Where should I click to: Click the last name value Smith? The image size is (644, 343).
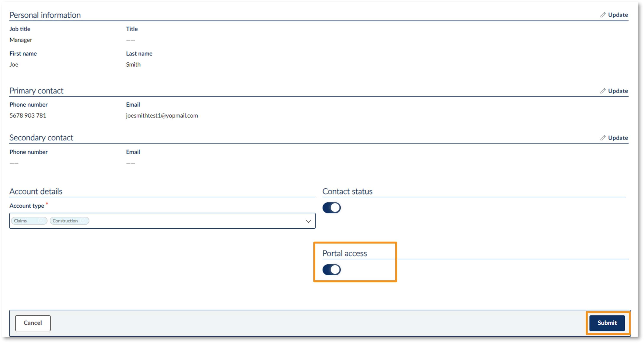pos(133,65)
